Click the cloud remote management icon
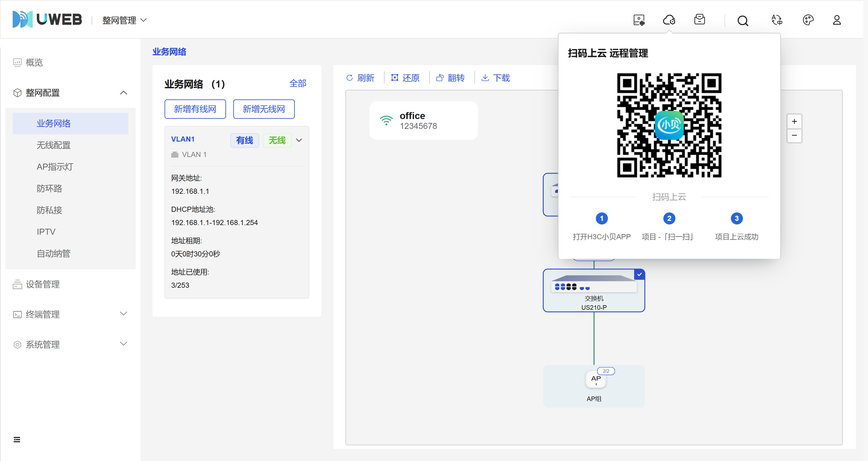The height and width of the screenshot is (461, 868). point(669,20)
